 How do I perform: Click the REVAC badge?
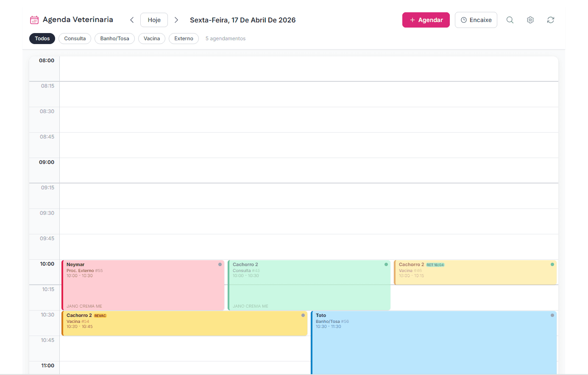click(100, 316)
